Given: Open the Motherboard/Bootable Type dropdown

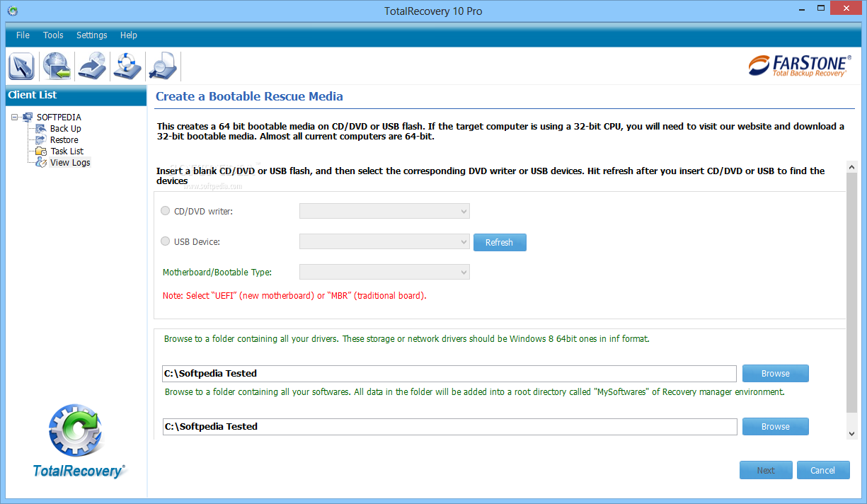Looking at the screenshot, I should point(384,272).
